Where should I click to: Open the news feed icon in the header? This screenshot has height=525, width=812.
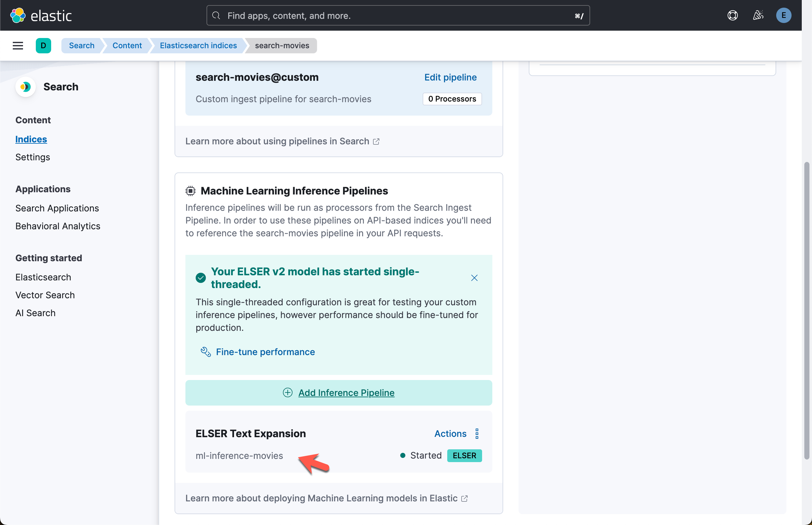coord(758,15)
